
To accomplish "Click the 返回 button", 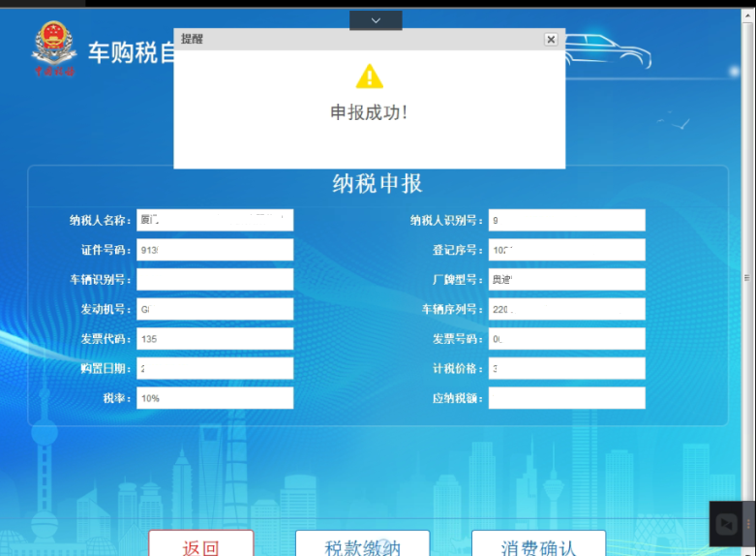I will tap(201, 543).
